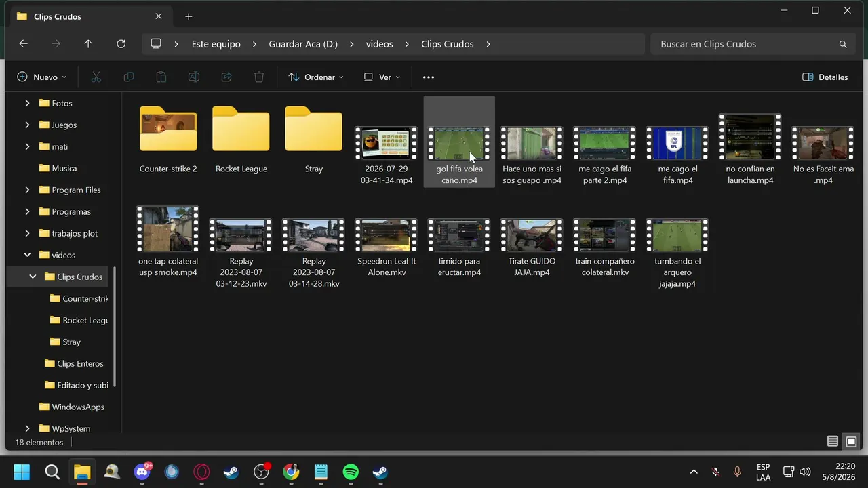
Task: Click the Share icon in the toolbar
Action: 226,77
